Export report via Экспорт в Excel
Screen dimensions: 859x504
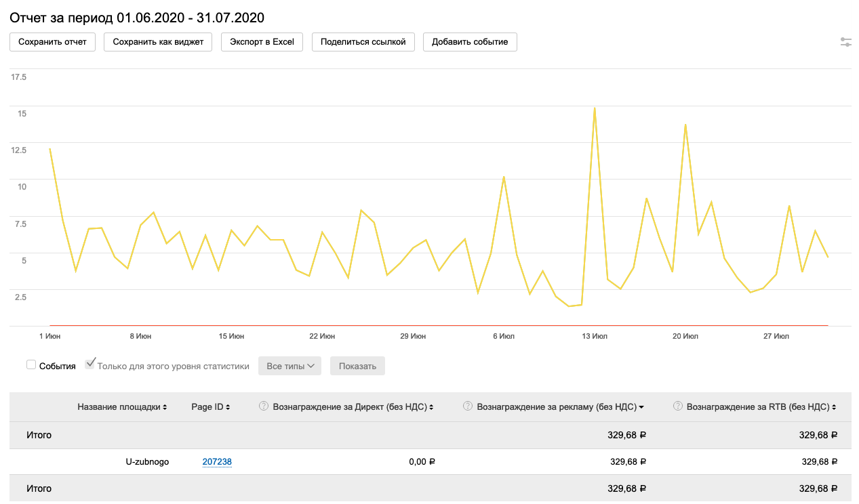262,42
